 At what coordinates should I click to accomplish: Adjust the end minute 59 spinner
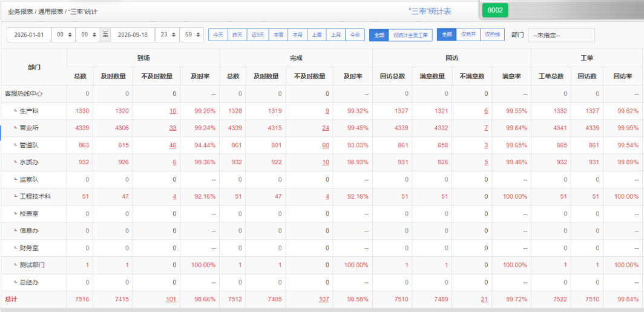[x=192, y=35]
